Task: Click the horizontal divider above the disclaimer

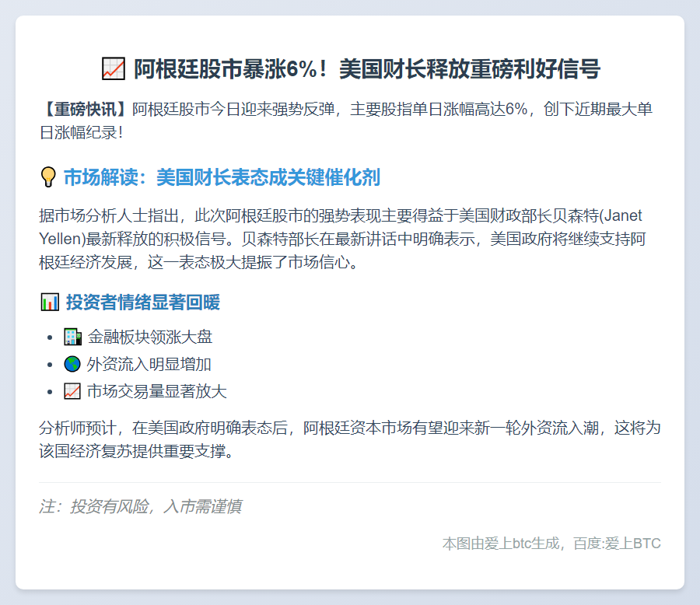Action: click(350, 482)
